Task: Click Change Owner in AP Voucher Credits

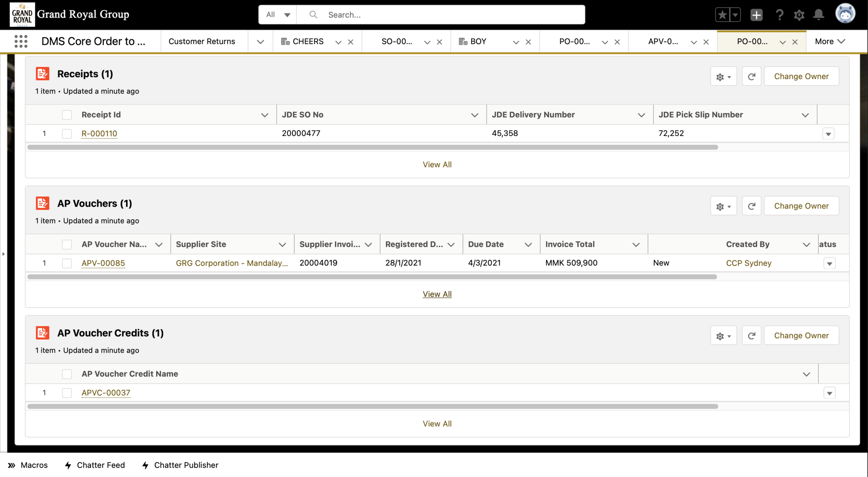Action: coord(801,335)
